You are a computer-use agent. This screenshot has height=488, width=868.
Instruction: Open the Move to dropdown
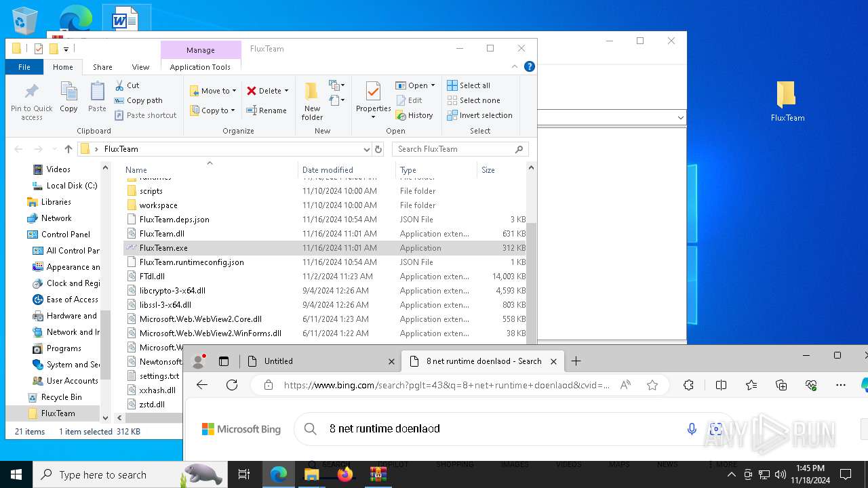coord(213,91)
